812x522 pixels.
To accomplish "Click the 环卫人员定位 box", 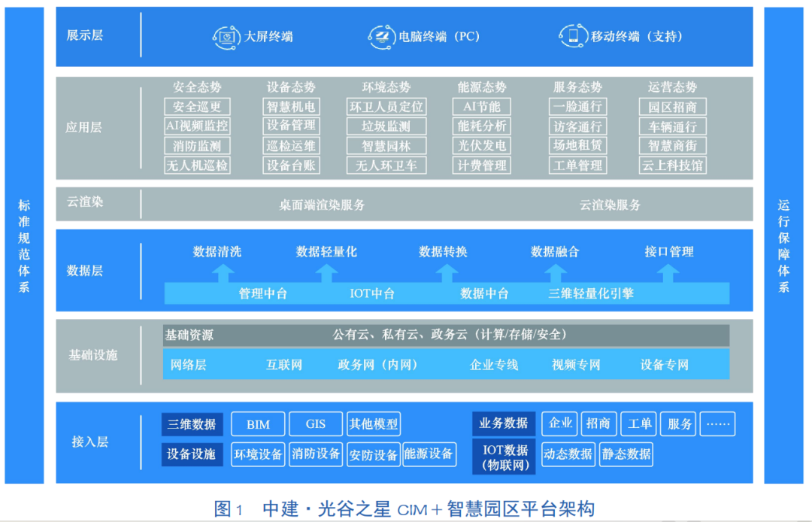I will click(386, 107).
